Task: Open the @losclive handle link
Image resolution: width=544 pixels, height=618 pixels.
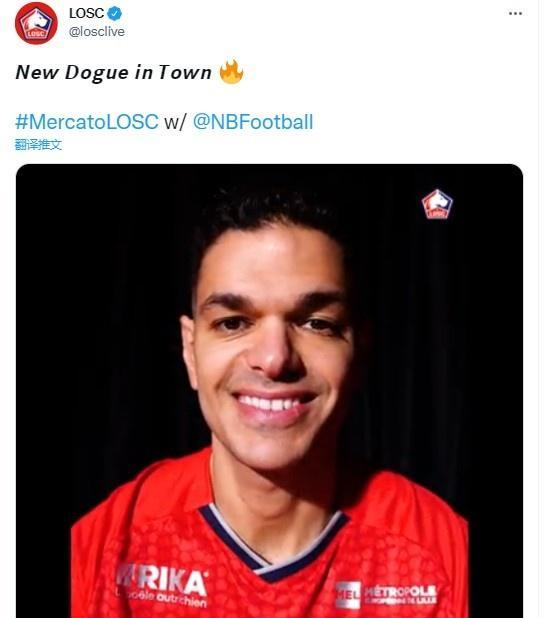Action: (x=97, y=32)
